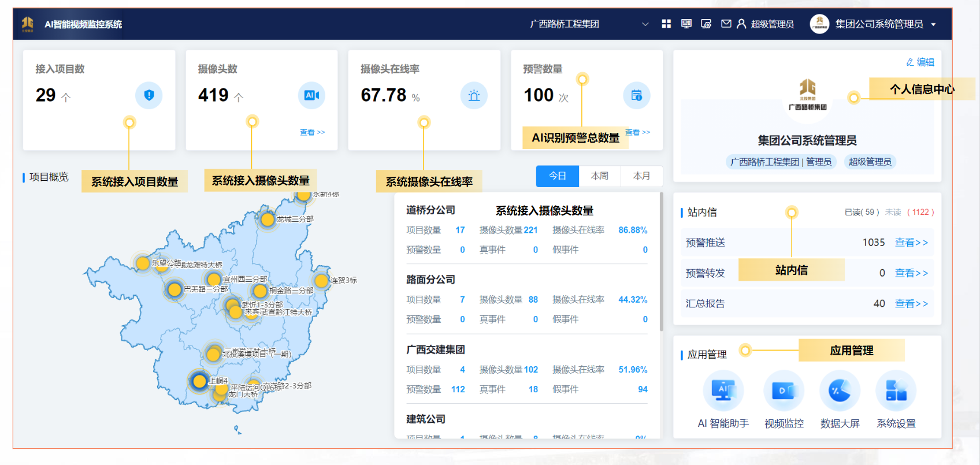The height and width of the screenshot is (465, 980).
Task: Click the company list vertical scrollbar
Action: click(x=661, y=263)
